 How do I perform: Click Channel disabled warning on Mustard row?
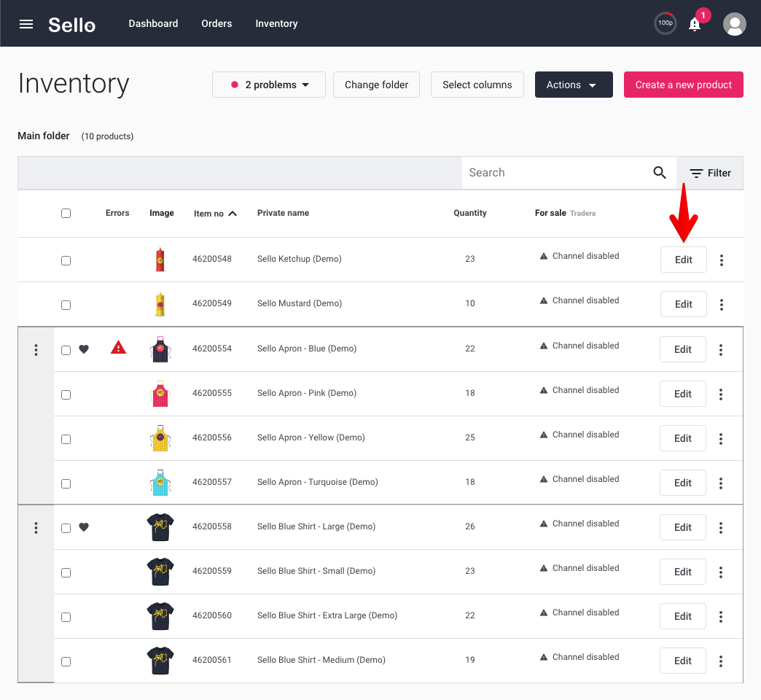point(579,300)
